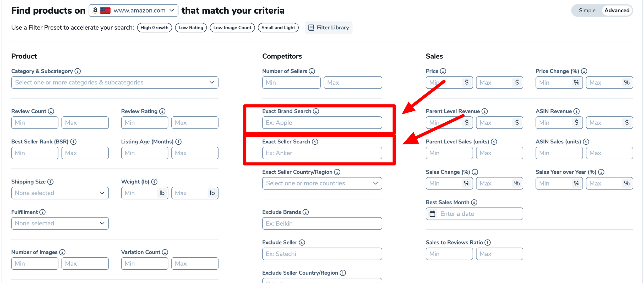
Task: Click the Review Count Min field
Action: (x=35, y=123)
